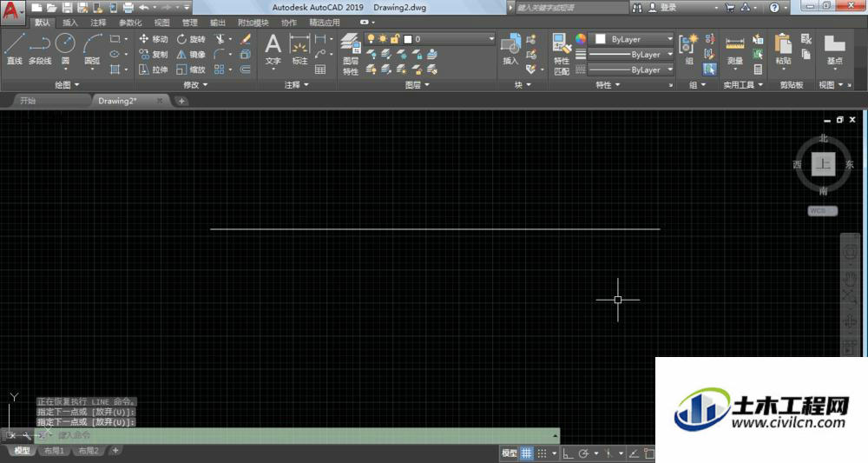Open the Help question mark icon
This screenshot has height=463, width=868.
click(774, 8)
